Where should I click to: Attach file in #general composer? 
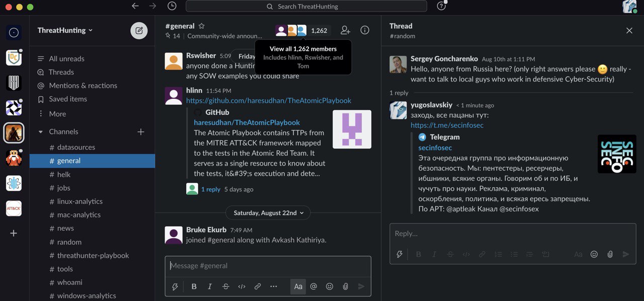pyautogui.click(x=346, y=286)
